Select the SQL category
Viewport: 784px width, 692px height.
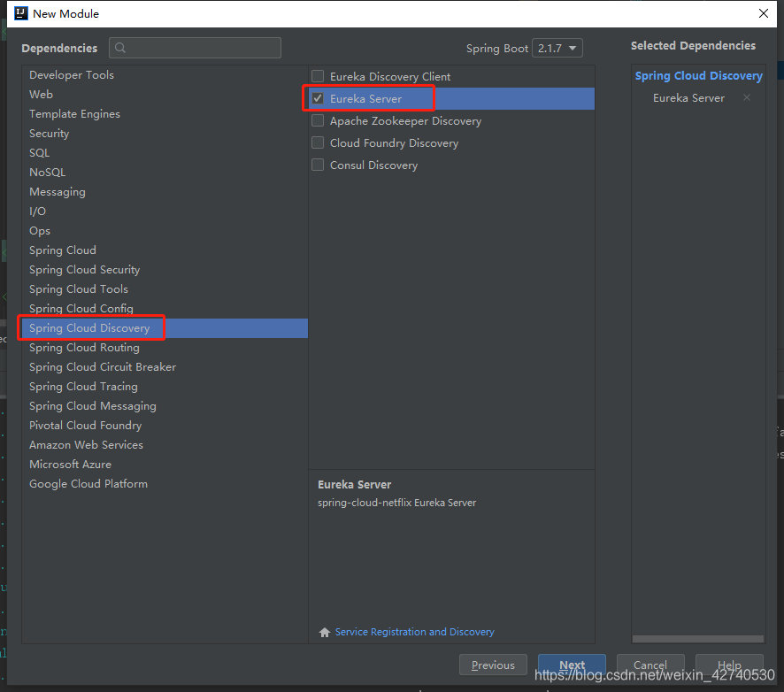pyautogui.click(x=165, y=152)
